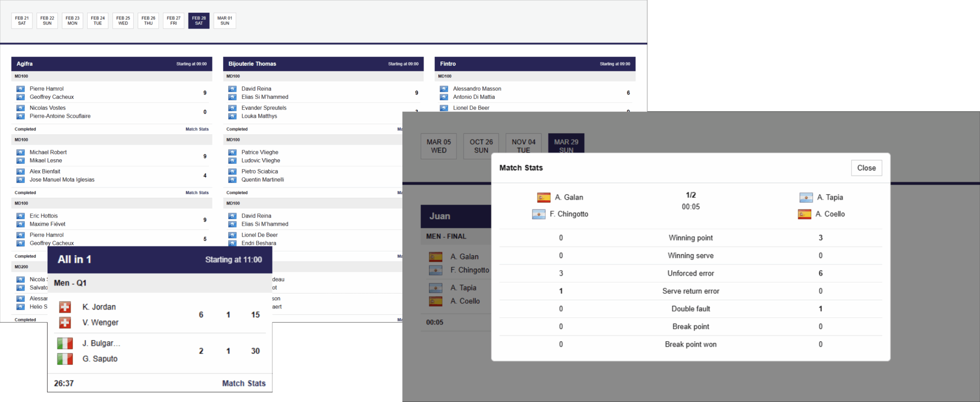This screenshot has height=402, width=980.
Task: Select the FEB 28 SAT date tab
Action: coord(199,21)
